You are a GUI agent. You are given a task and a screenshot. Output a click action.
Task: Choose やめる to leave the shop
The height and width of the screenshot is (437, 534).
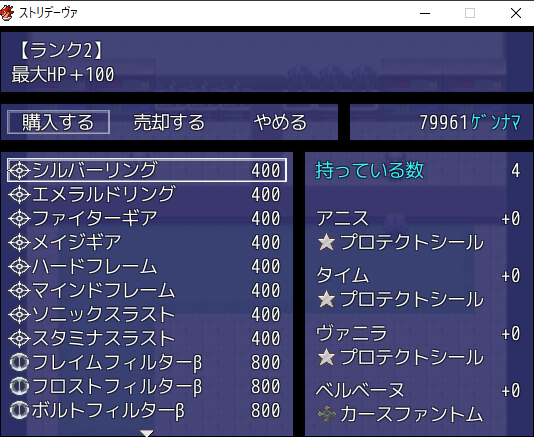280,122
